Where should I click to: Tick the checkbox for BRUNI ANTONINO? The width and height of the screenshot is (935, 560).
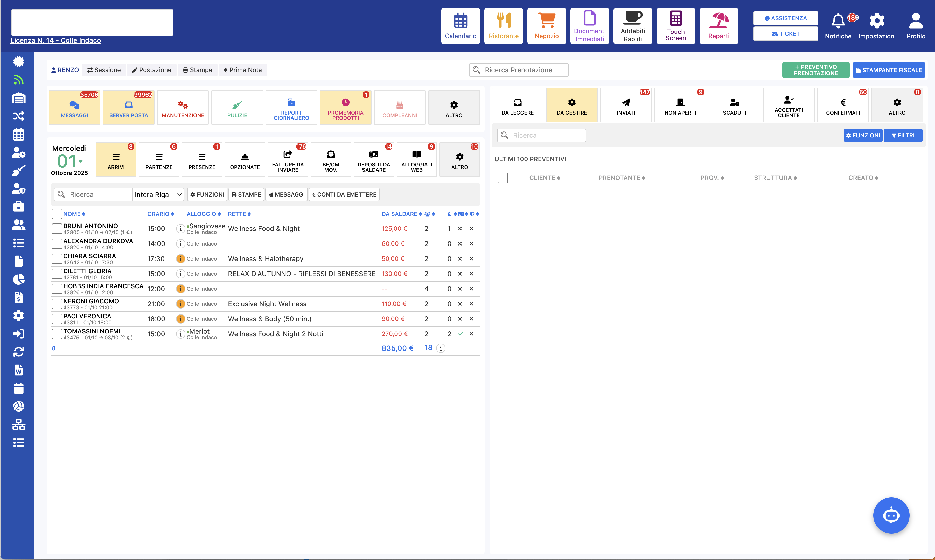click(57, 228)
